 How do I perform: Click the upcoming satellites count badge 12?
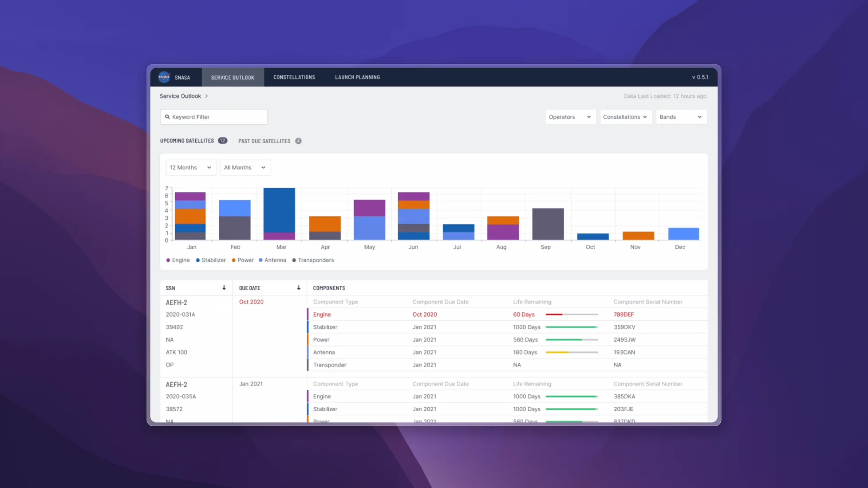[223, 141]
